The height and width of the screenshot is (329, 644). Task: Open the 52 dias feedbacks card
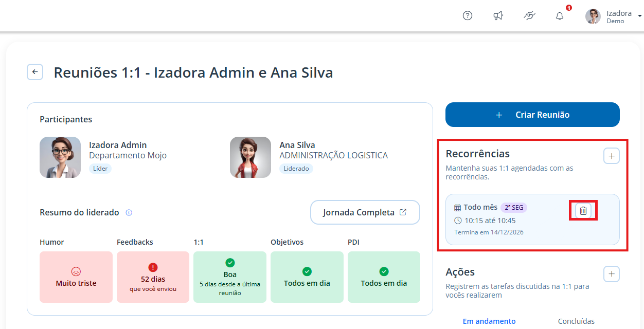(x=153, y=277)
